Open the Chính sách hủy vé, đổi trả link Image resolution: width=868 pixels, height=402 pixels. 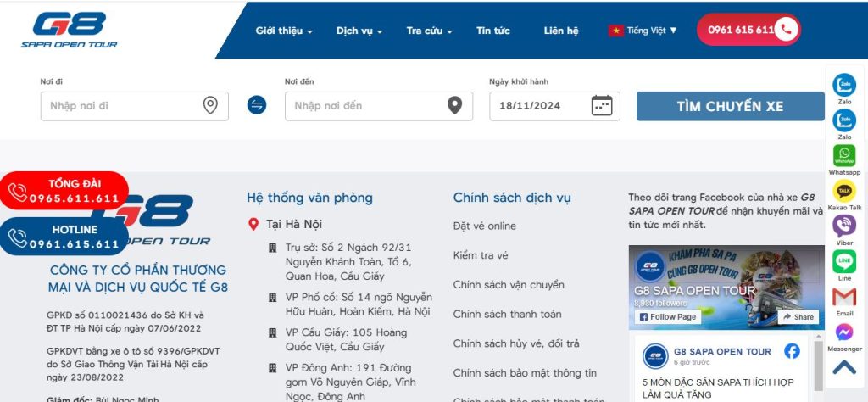click(516, 343)
